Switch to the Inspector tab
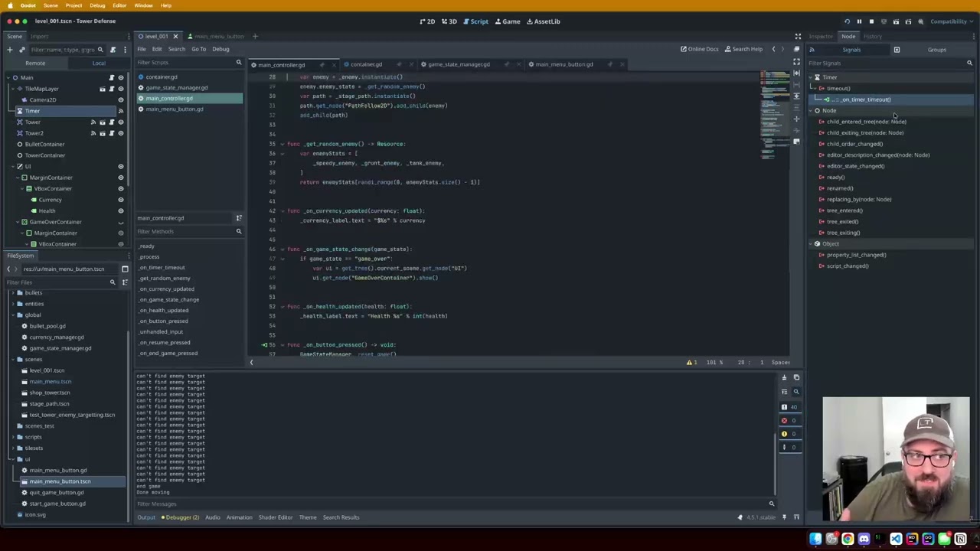Image resolution: width=980 pixels, height=551 pixels. 820,36
